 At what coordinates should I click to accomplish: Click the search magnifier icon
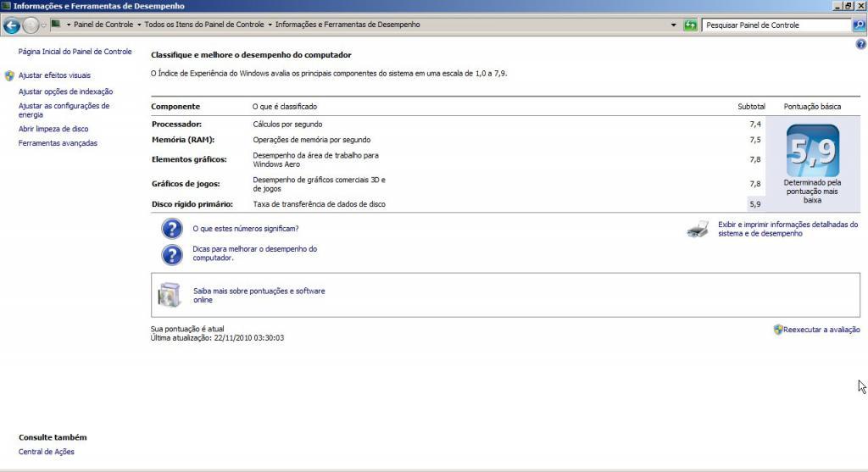coord(859,25)
